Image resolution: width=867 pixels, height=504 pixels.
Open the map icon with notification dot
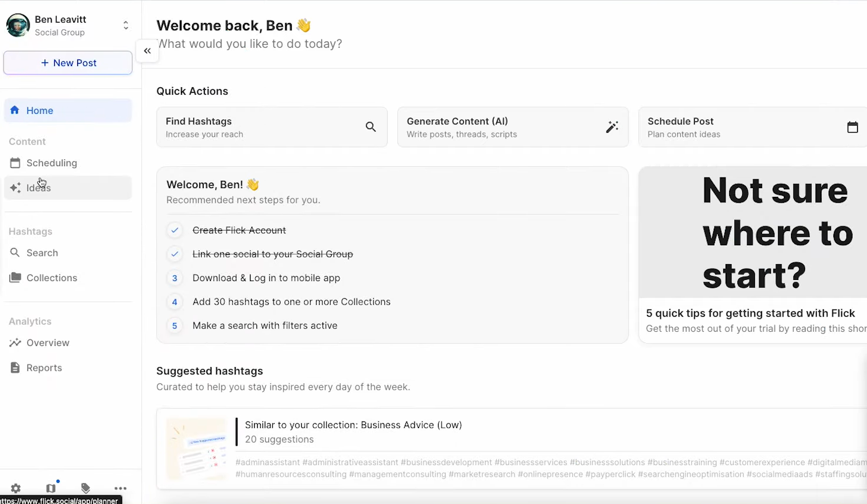point(51,487)
